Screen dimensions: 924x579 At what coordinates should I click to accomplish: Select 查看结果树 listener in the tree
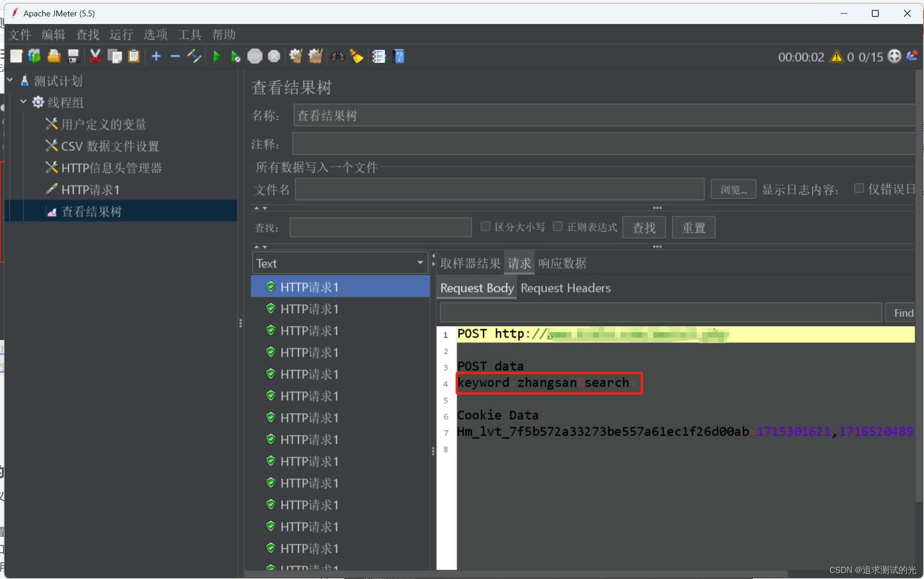pyautogui.click(x=91, y=211)
